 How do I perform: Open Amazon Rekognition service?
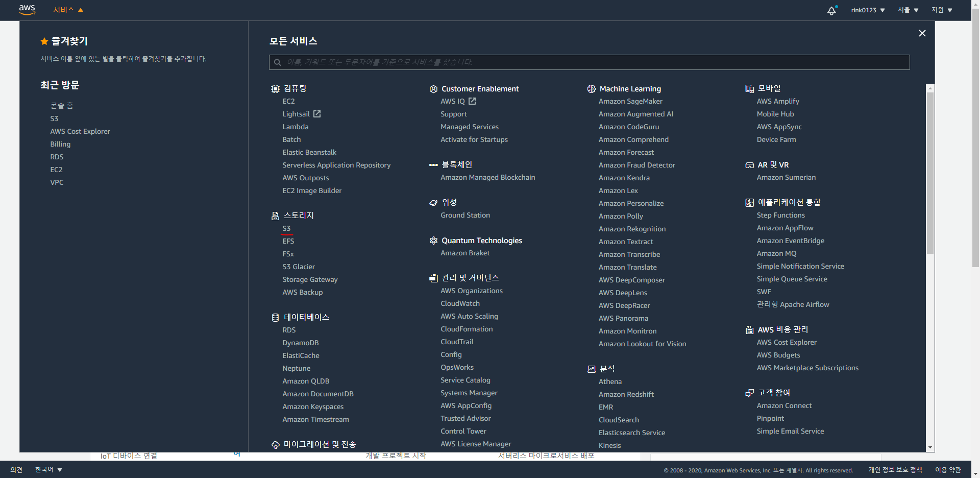tap(632, 229)
